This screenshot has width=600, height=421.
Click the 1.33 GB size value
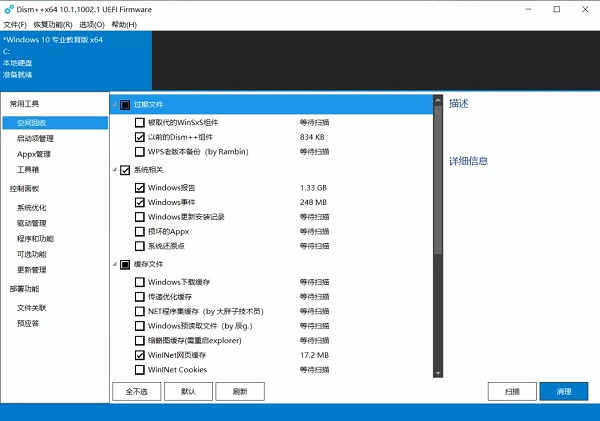tap(313, 188)
